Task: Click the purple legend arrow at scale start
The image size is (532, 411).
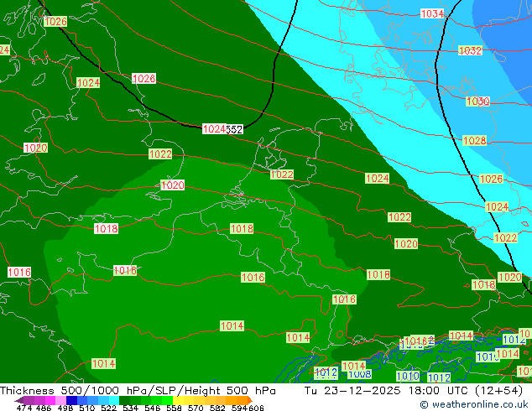Action: click(18, 400)
